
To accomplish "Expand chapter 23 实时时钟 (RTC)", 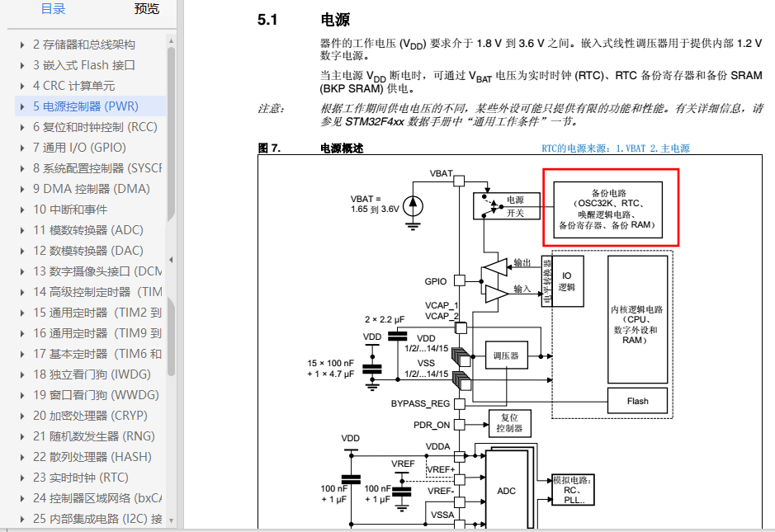I will tap(22, 478).
